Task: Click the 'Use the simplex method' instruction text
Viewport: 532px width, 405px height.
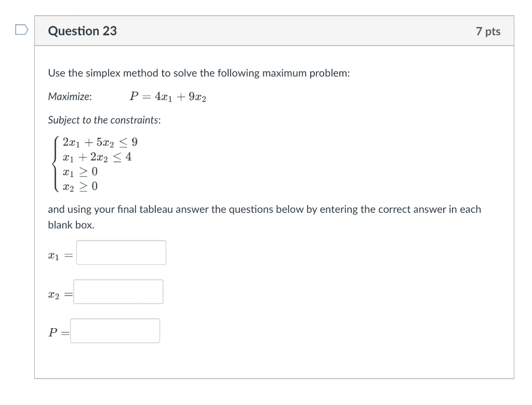Action: (198, 73)
